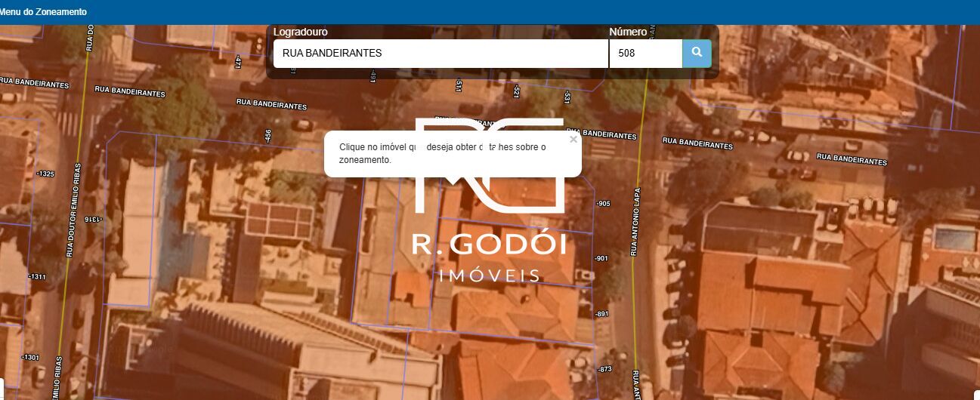Click the property marker labeled -901
This screenshot has height=400, width=980.
(x=601, y=258)
